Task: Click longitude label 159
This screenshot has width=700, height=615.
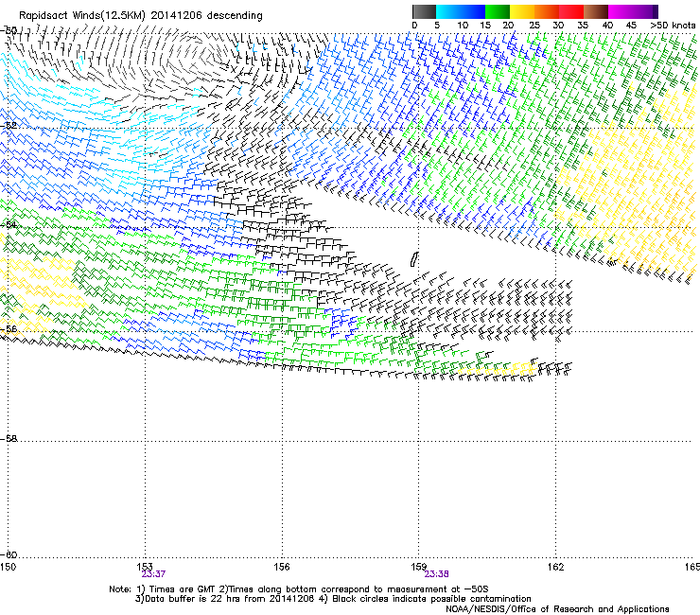Action: 419,567
